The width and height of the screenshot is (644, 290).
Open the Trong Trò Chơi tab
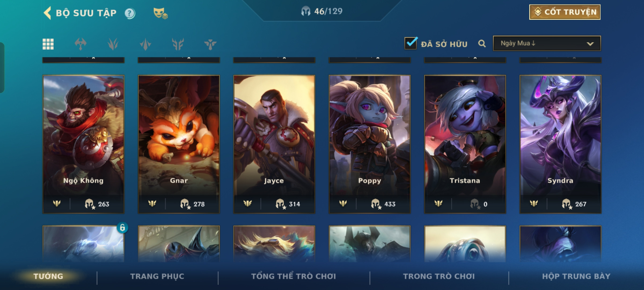click(x=439, y=276)
